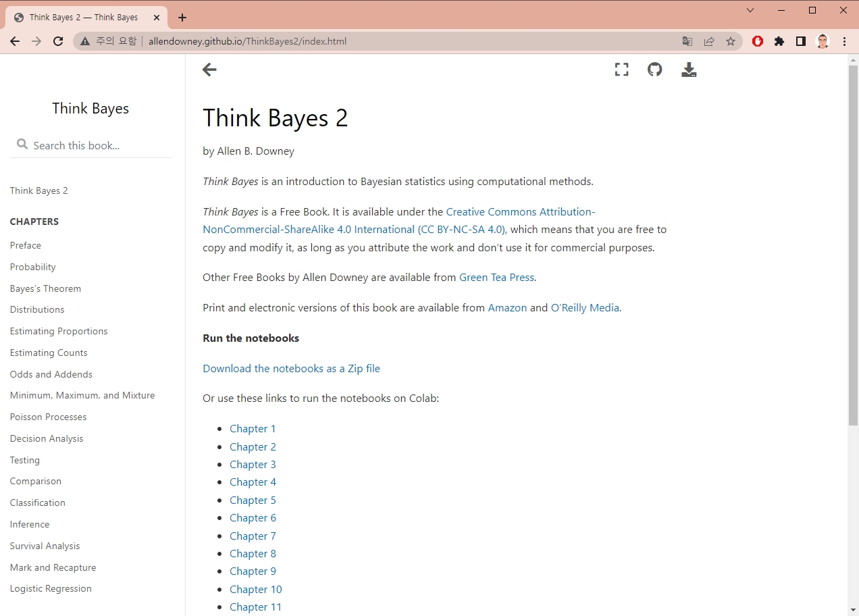The height and width of the screenshot is (616, 859).
Task: Open Chapter 11 Colab link
Action: [255, 607]
